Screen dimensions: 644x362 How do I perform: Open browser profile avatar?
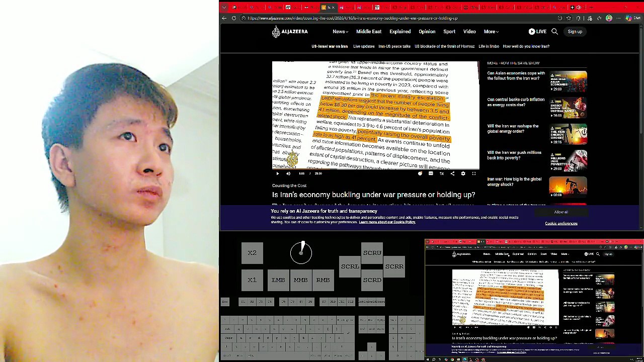pos(609,18)
